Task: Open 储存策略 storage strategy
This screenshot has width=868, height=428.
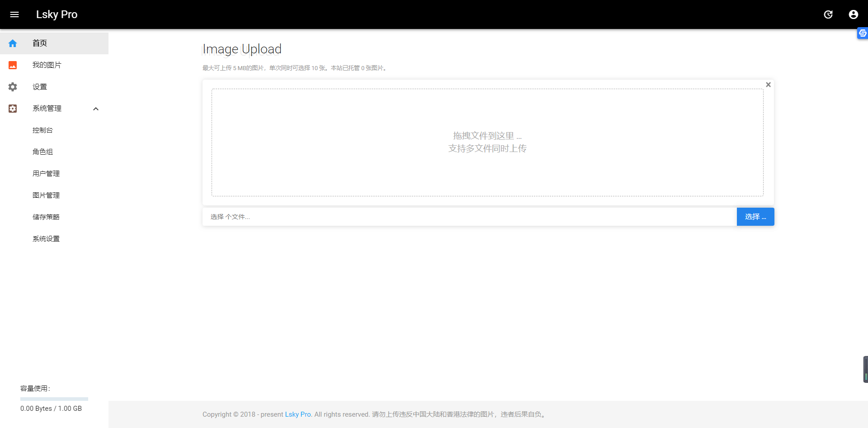Action: [x=46, y=217]
